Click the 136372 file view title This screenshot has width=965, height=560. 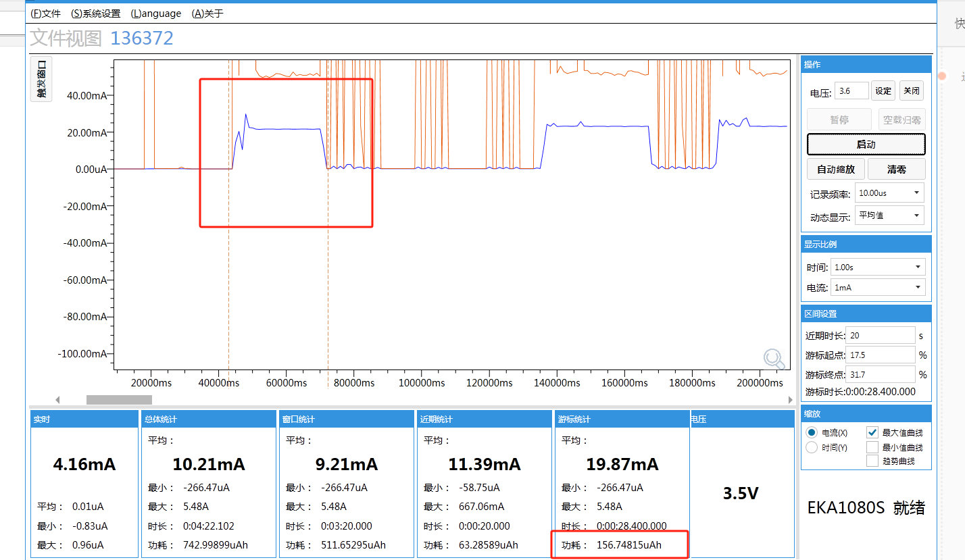coord(142,38)
